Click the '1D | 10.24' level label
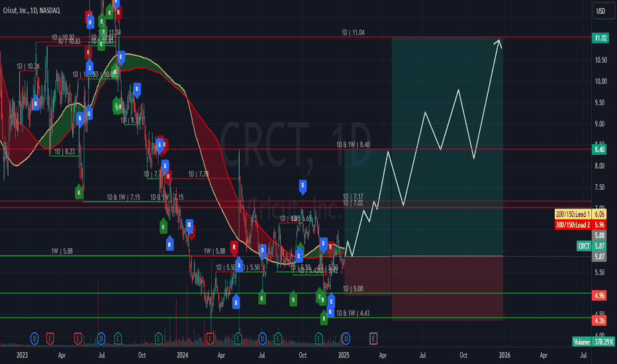This screenshot has height=364, width=617. coord(28,66)
